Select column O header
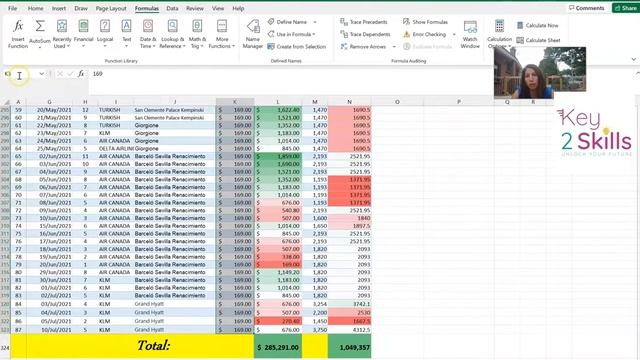 397,102
